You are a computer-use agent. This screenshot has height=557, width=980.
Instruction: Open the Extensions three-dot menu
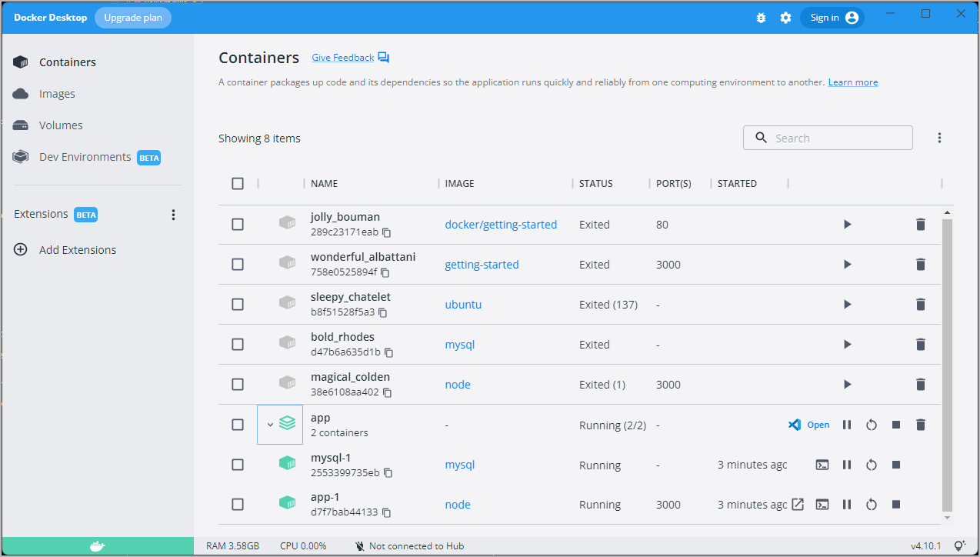(173, 215)
